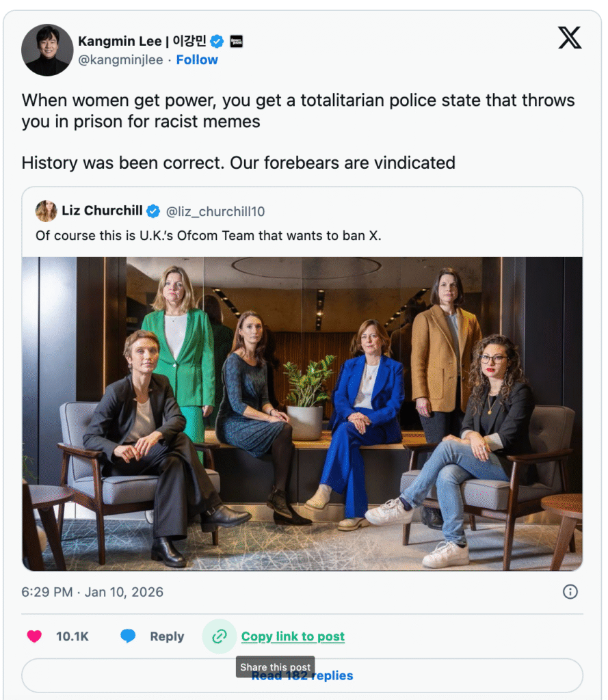The height and width of the screenshot is (700, 608).
Task: Follow the @kangminjlee account
Action: pos(197,60)
